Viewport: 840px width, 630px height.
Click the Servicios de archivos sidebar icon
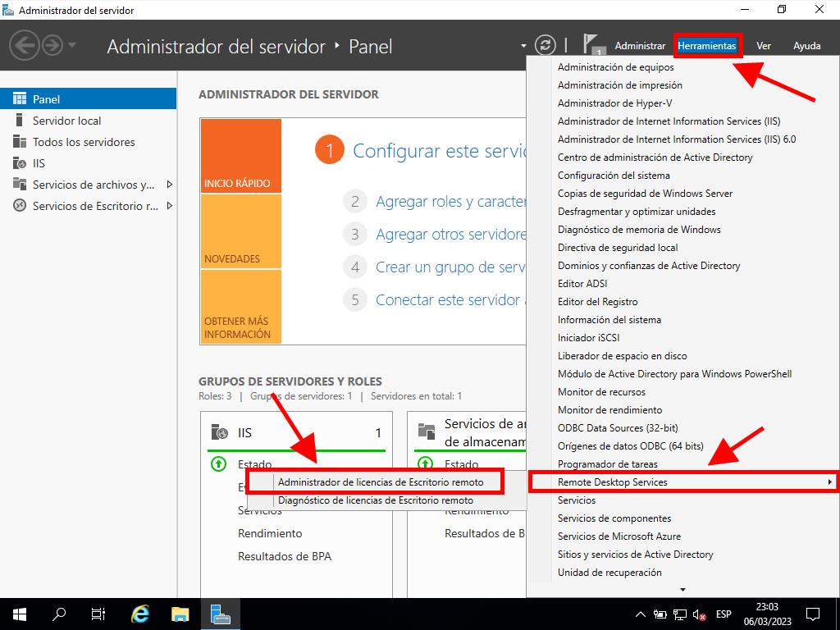point(20,185)
